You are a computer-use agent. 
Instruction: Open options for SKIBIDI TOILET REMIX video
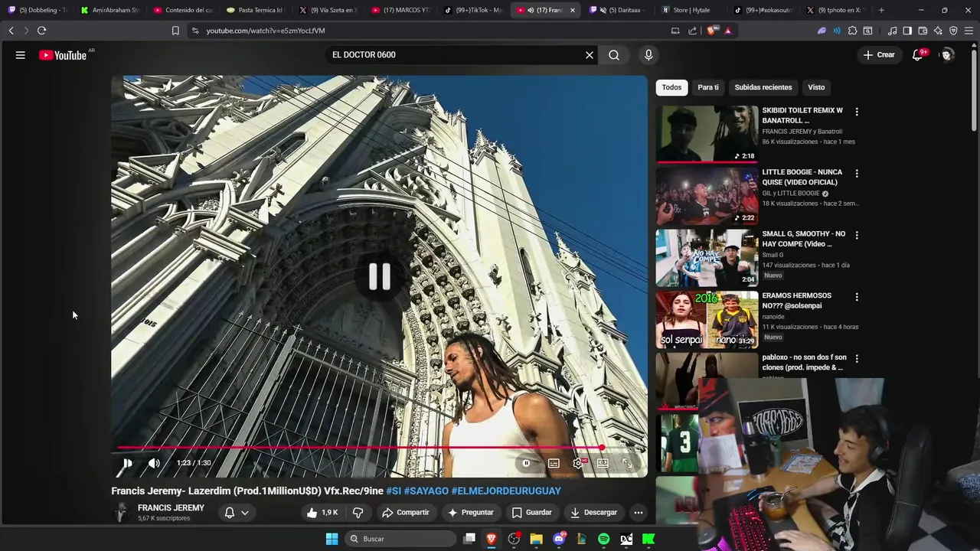857,112
